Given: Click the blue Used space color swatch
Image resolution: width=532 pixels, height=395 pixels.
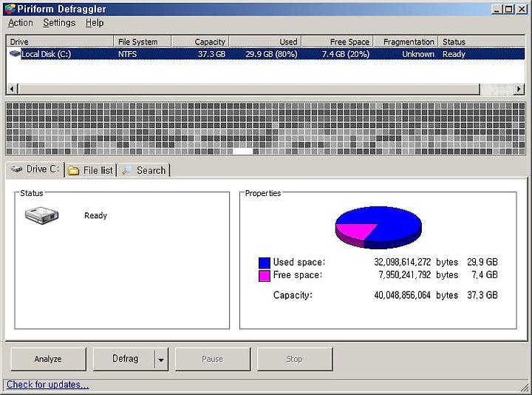Looking at the screenshot, I should [x=265, y=263].
